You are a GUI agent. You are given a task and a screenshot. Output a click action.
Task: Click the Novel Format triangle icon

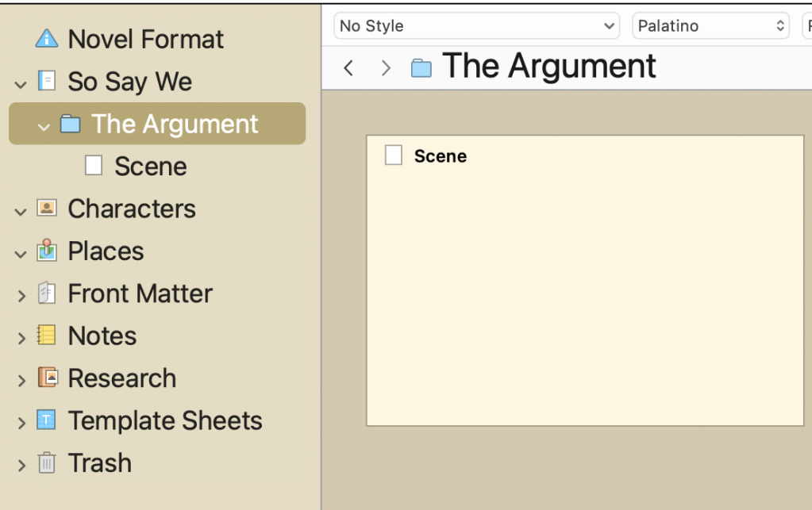click(x=47, y=39)
